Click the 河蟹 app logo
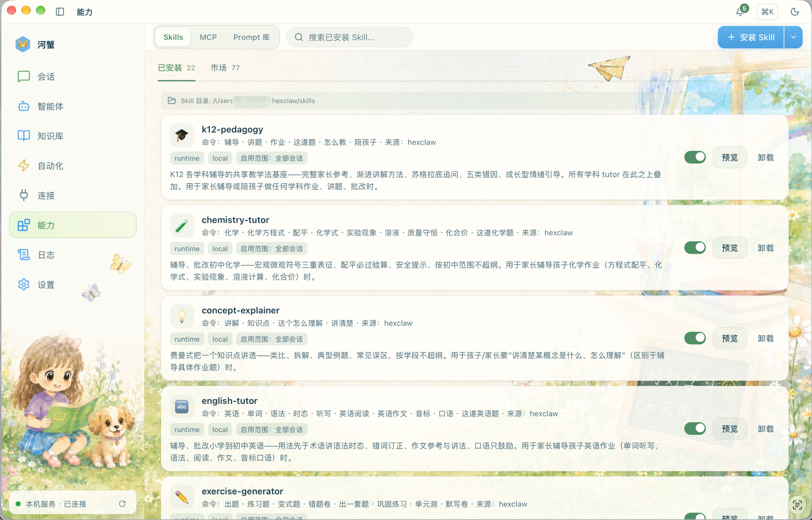This screenshot has width=812, height=520. [x=23, y=44]
